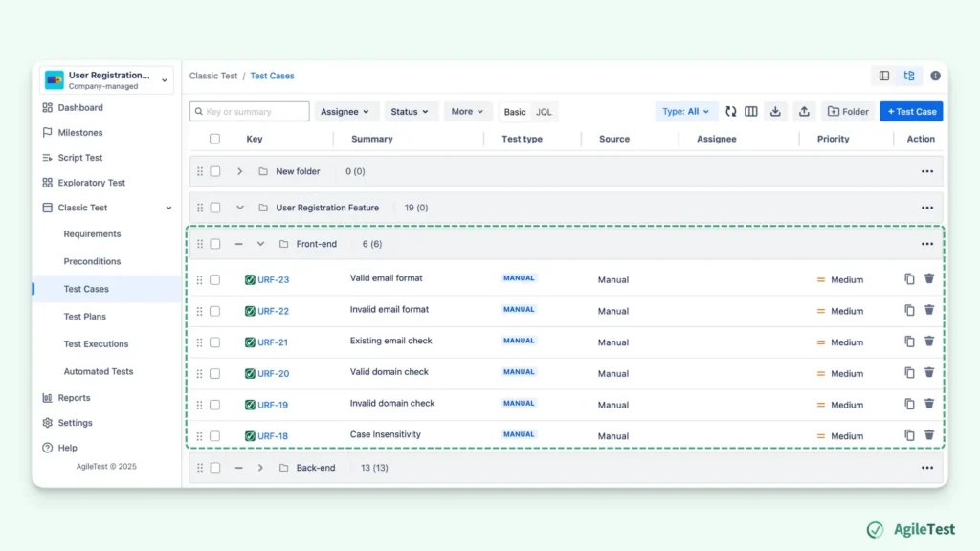Open more actions for User Registration Feature
Screen dimensions: 980x551
pyautogui.click(x=926, y=208)
